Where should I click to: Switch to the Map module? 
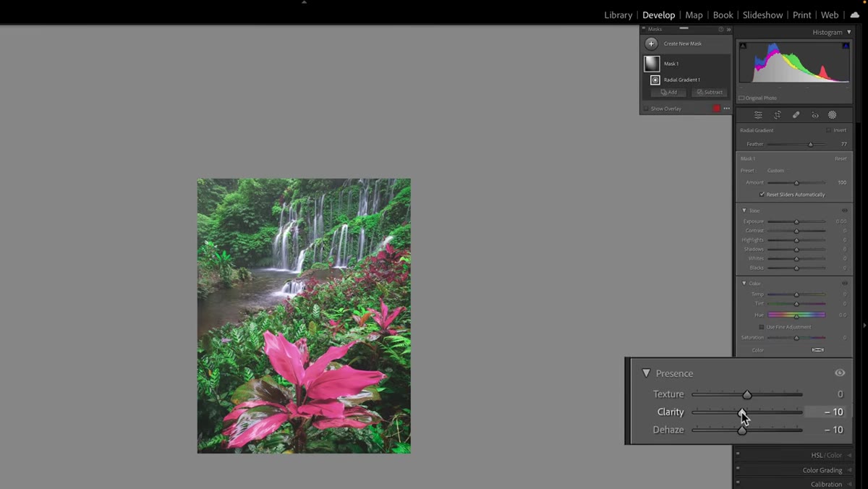pyautogui.click(x=694, y=14)
